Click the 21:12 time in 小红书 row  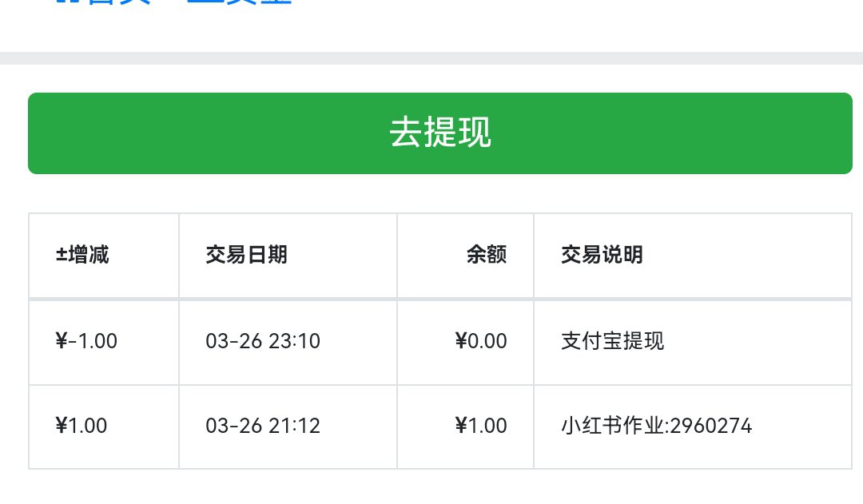pos(294,426)
